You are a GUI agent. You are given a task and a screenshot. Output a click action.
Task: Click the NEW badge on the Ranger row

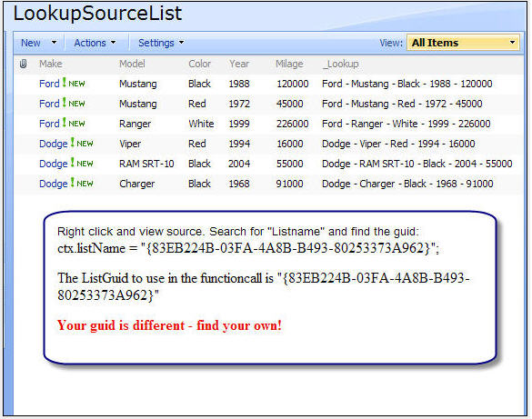point(74,124)
